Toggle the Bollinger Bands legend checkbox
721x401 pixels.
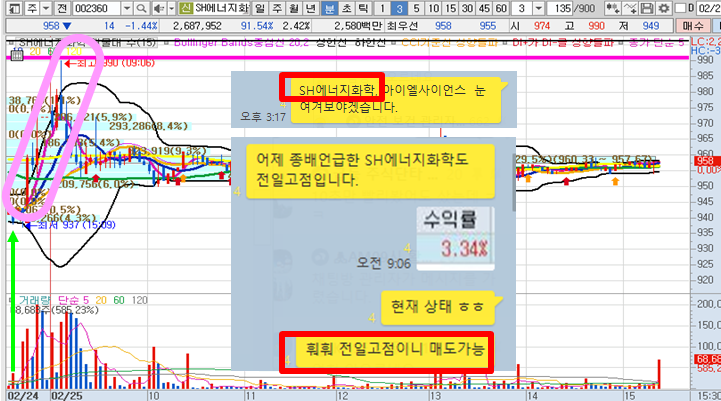click(x=166, y=43)
